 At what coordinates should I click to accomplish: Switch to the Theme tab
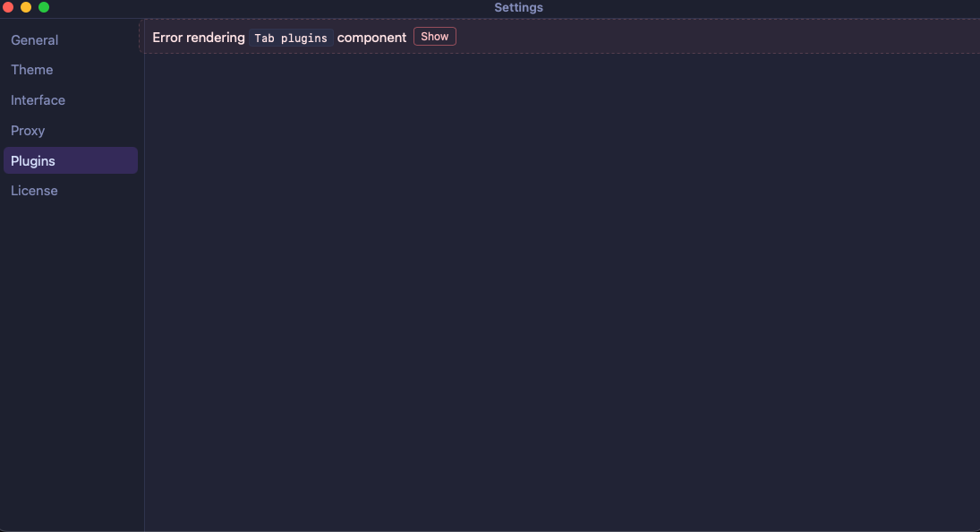click(32, 70)
